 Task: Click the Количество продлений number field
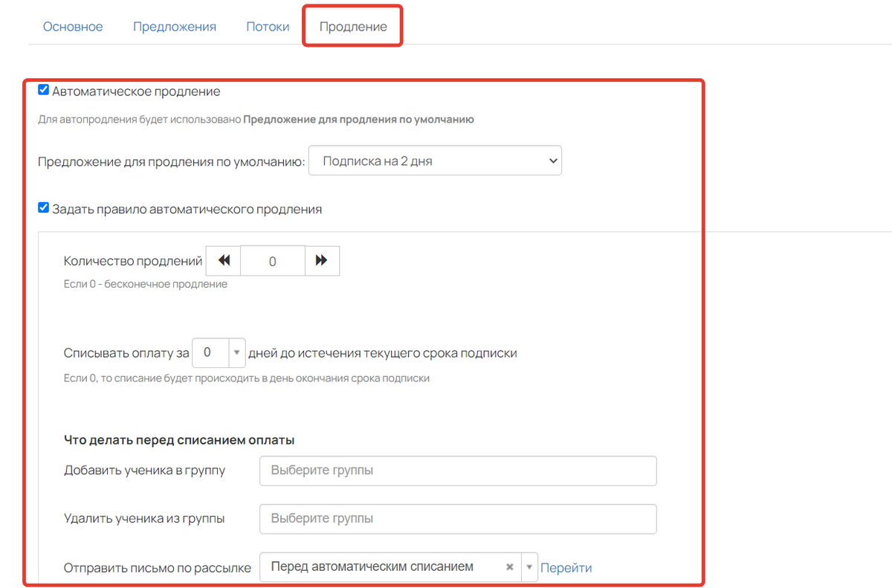273,261
